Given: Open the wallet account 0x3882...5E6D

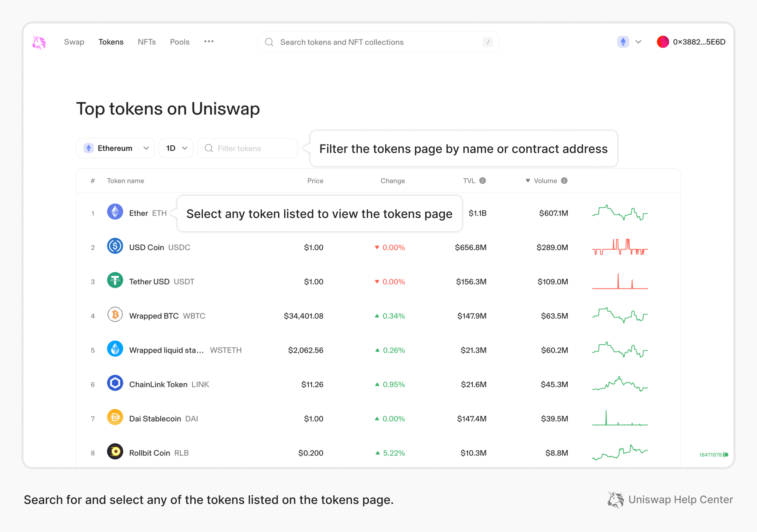Looking at the screenshot, I should tap(699, 42).
